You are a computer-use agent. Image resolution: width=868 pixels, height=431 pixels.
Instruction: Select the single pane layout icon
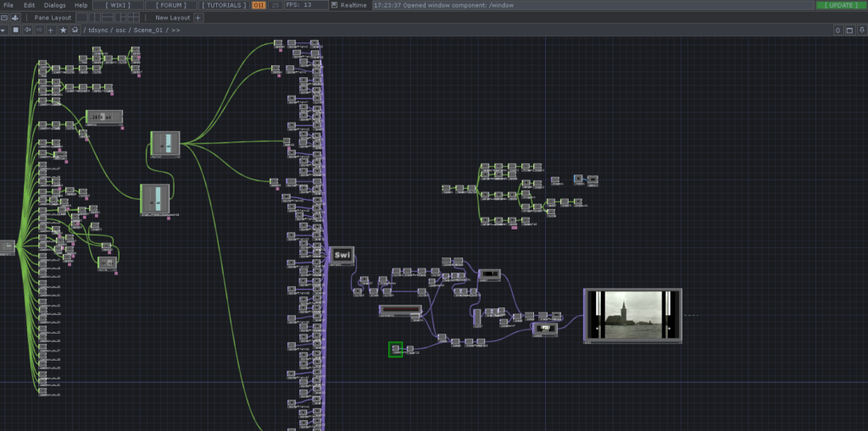(x=81, y=17)
